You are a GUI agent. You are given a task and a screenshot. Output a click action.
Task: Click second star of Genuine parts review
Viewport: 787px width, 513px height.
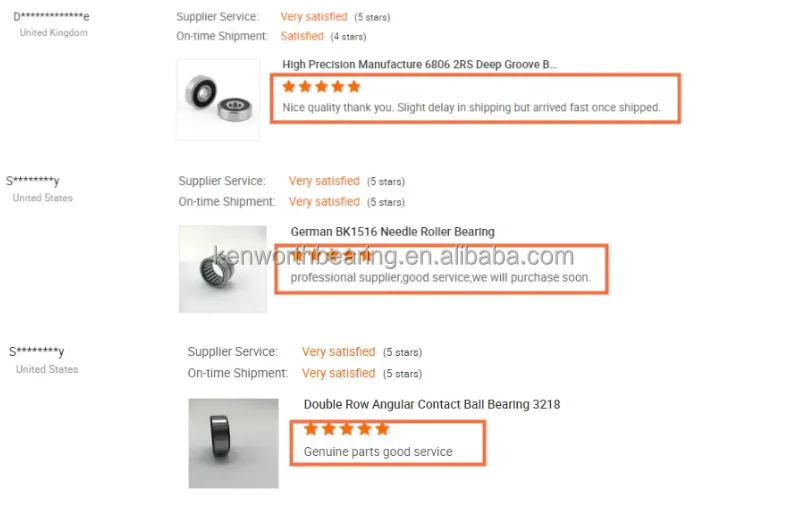329,429
